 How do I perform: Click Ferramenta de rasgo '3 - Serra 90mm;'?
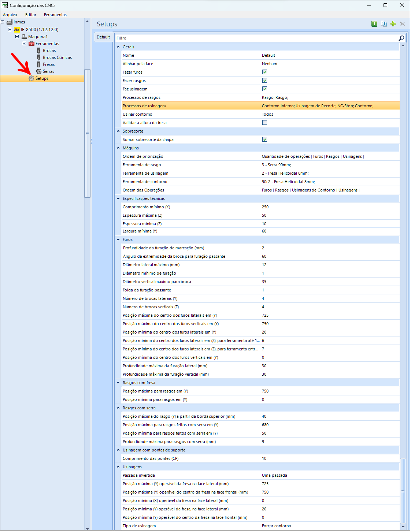[277, 165]
